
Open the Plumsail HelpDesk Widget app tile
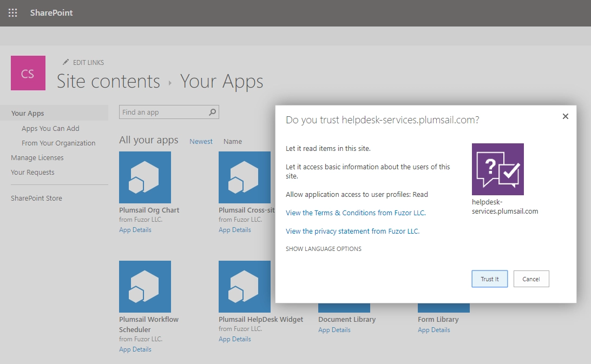(x=244, y=286)
